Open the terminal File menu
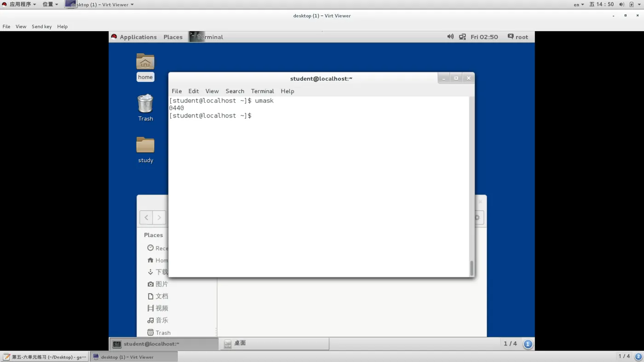 coord(177,91)
